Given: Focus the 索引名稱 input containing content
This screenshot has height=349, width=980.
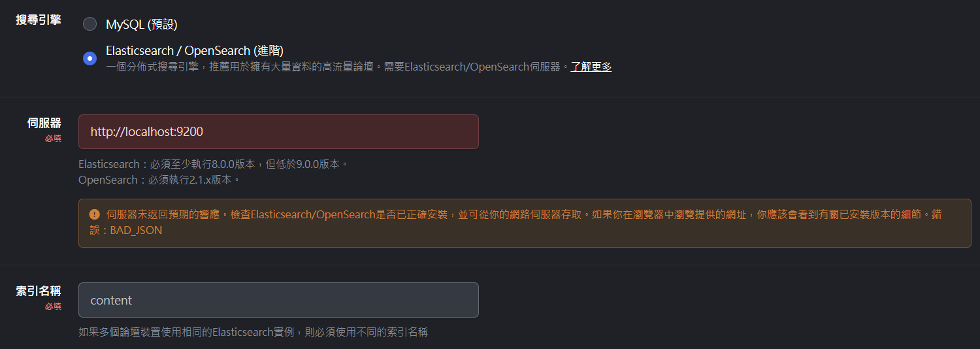Looking at the screenshot, I should [x=278, y=300].
